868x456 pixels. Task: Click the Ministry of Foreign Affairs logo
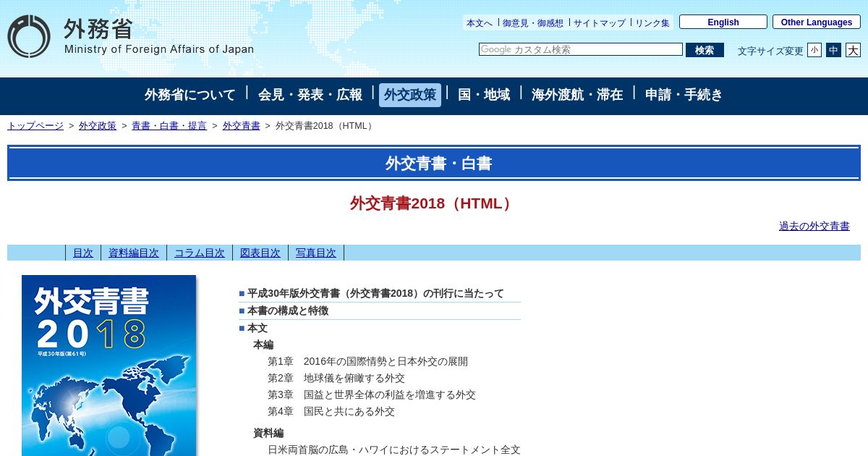(131, 36)
